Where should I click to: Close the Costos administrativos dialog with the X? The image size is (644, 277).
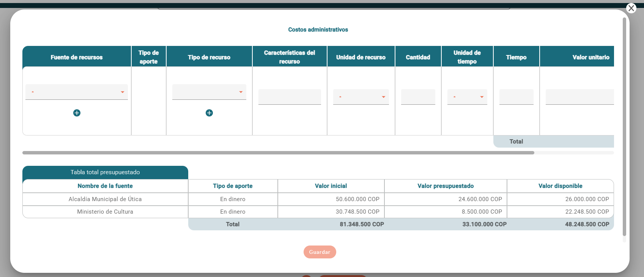631,8
